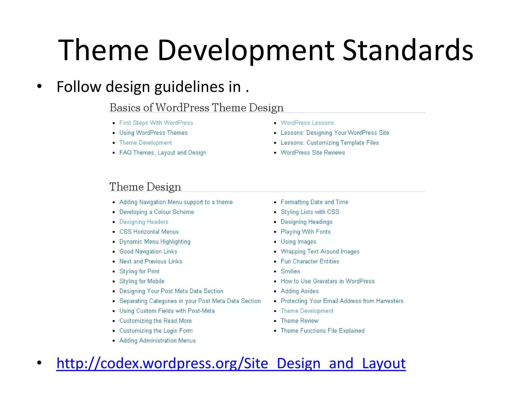Open the Styling for Mobile link
The image size is (532, 399).
(x=142, y=281)
